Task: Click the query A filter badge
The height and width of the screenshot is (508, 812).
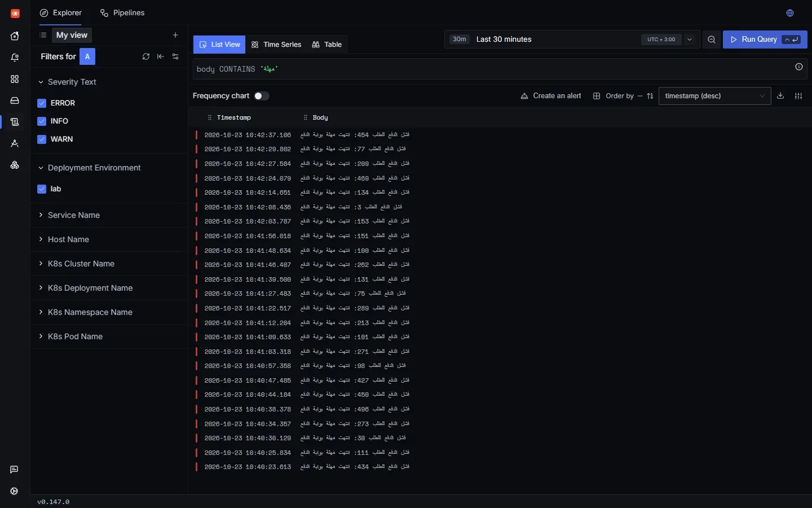Action: pyautogui.click(x=87, y=56)
